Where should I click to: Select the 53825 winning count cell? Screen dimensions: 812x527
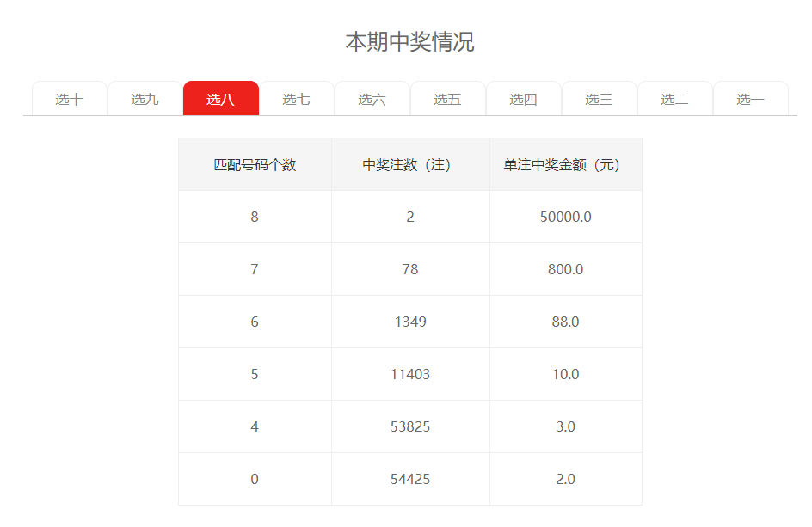pos(410,427)
